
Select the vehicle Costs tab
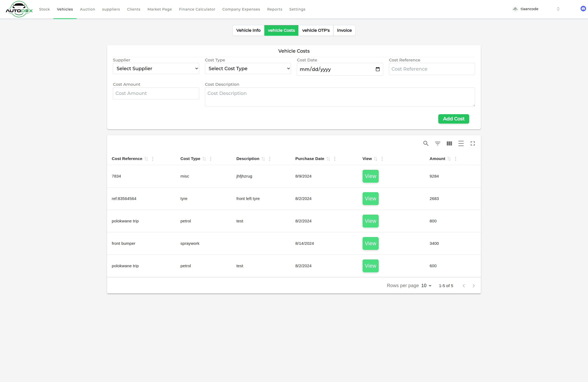(281, 30)
